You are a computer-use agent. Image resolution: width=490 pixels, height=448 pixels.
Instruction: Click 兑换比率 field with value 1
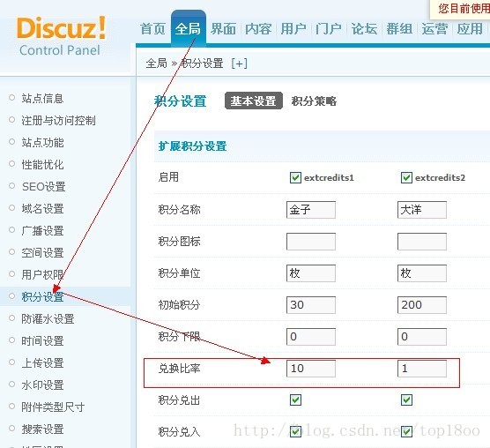(422, 369)
